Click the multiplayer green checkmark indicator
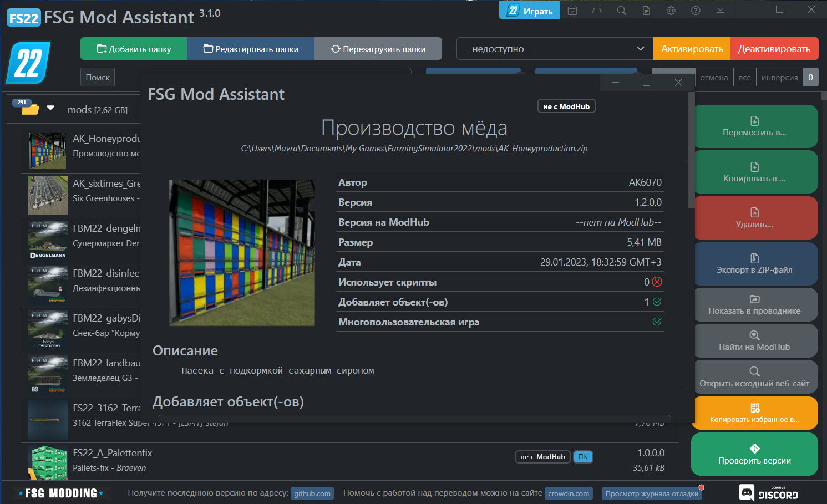The height and width of the screenshot is (504, 827). [x=657, y=322]
